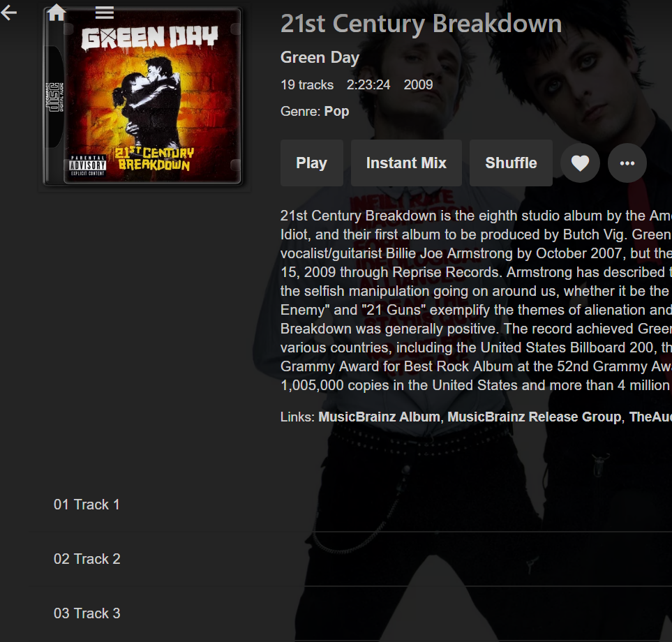Click the 19 tracks info label
The width and height of the screenshot is (672, 642).
pyautogui.click(x=307, y=85)
